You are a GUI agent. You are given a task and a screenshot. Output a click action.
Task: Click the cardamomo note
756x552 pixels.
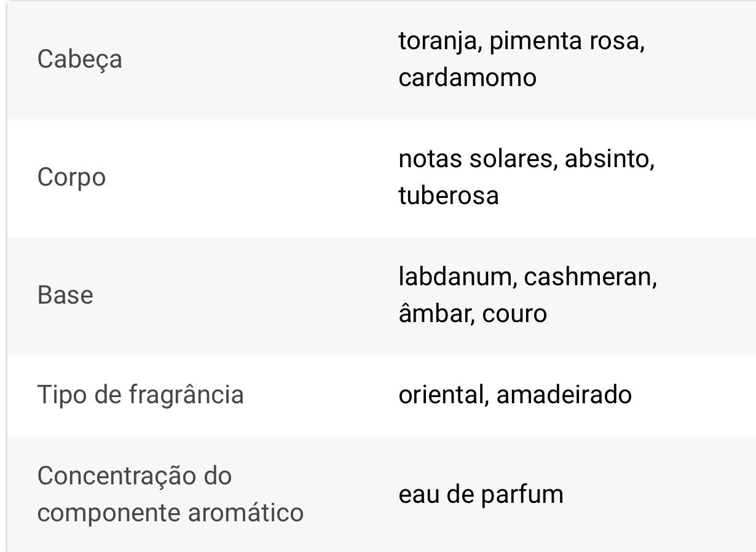coord(467,78)
